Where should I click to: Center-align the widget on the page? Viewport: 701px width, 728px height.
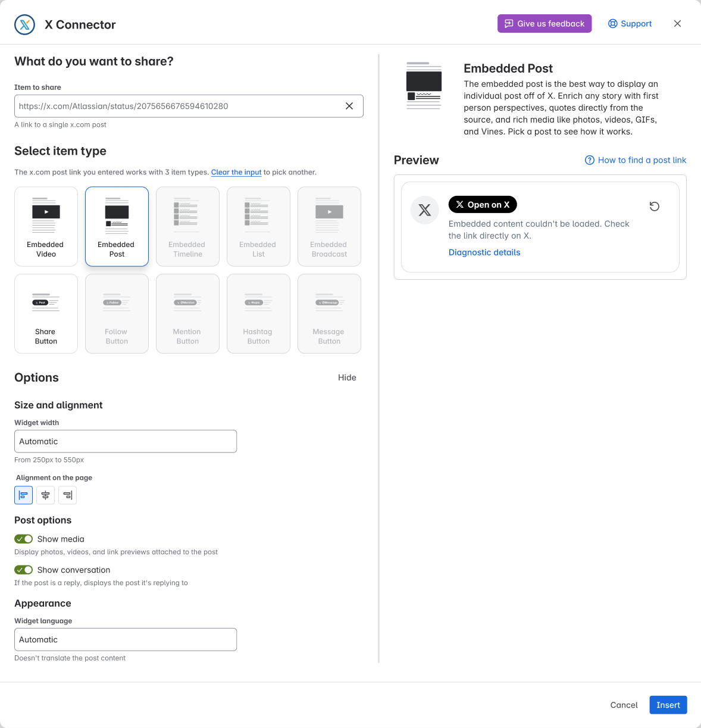(x=46, y=495)
